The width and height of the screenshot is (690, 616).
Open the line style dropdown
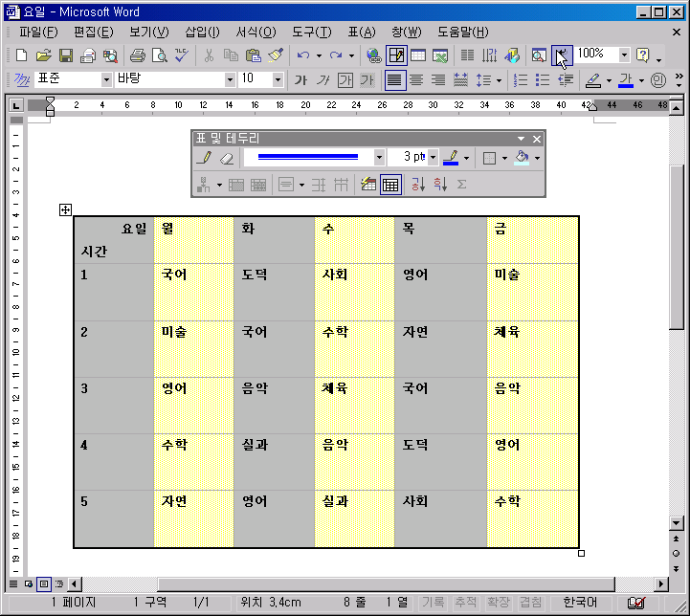click(379, 158)
